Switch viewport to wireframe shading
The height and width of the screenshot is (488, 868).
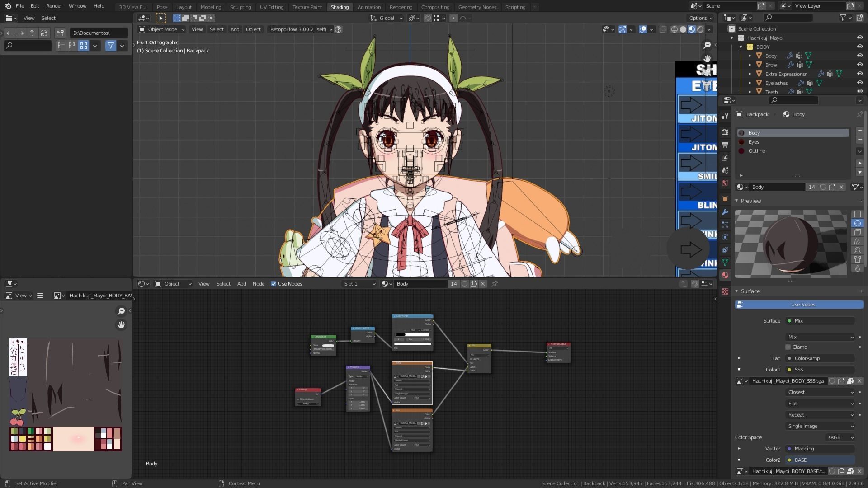[675, 29]
